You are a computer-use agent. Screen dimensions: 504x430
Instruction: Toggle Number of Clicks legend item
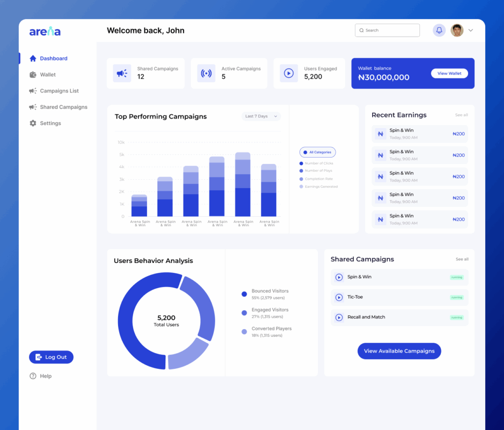(x=318, y=163)
